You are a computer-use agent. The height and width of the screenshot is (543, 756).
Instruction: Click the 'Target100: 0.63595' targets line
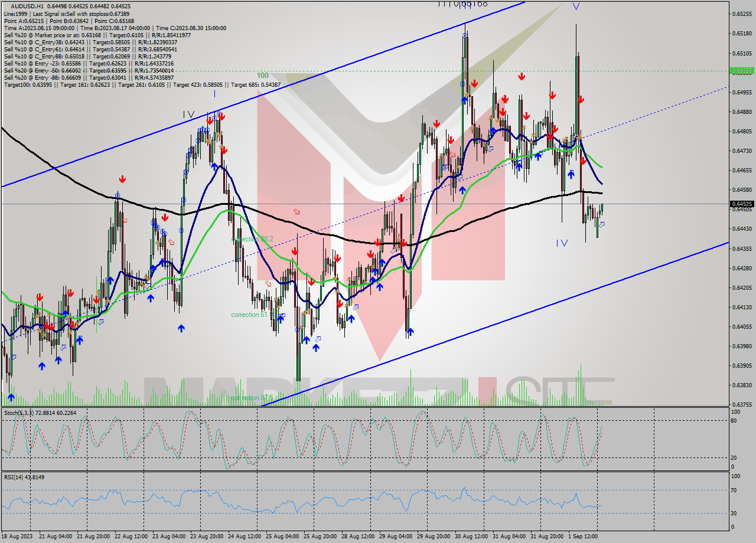pos(142,84)
